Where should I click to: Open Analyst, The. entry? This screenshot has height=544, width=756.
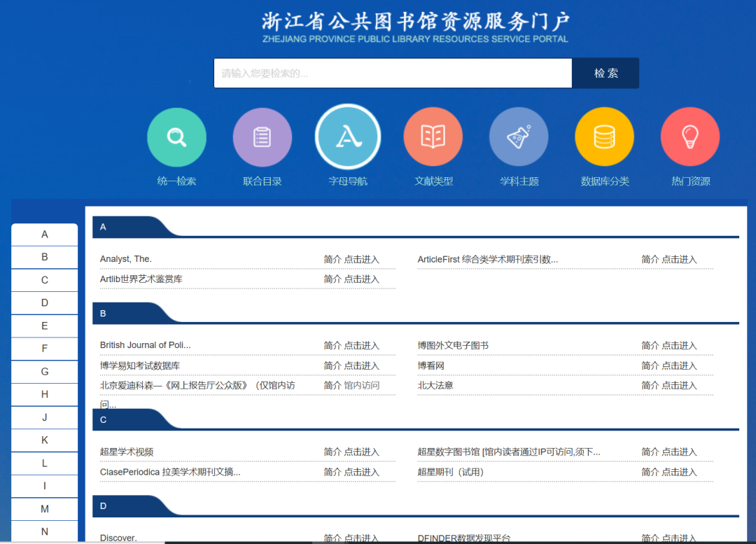click(126, 259)
